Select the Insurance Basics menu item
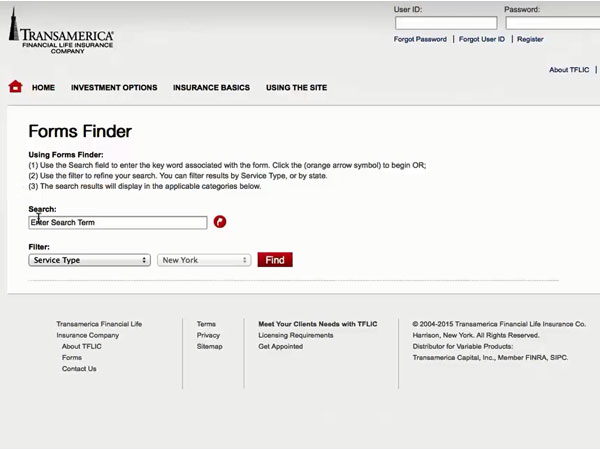The width and height of the screenshot is (600, 450). 211,88
